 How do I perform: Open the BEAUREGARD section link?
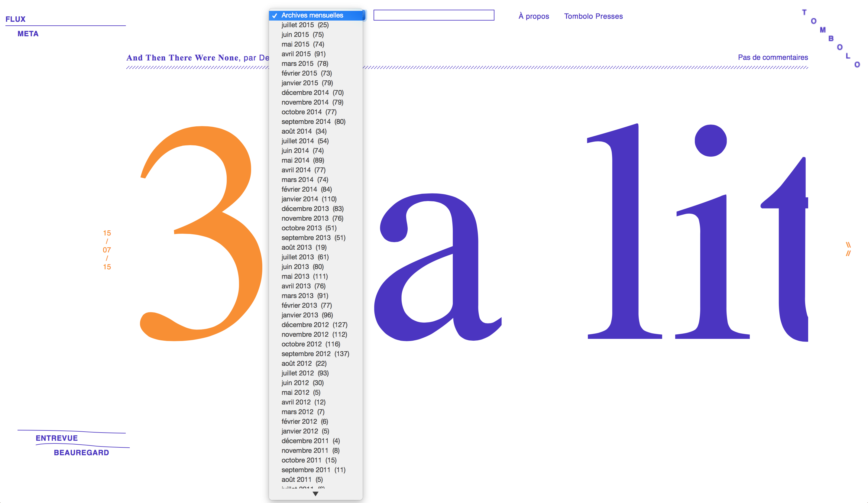[x=81, y=452]
